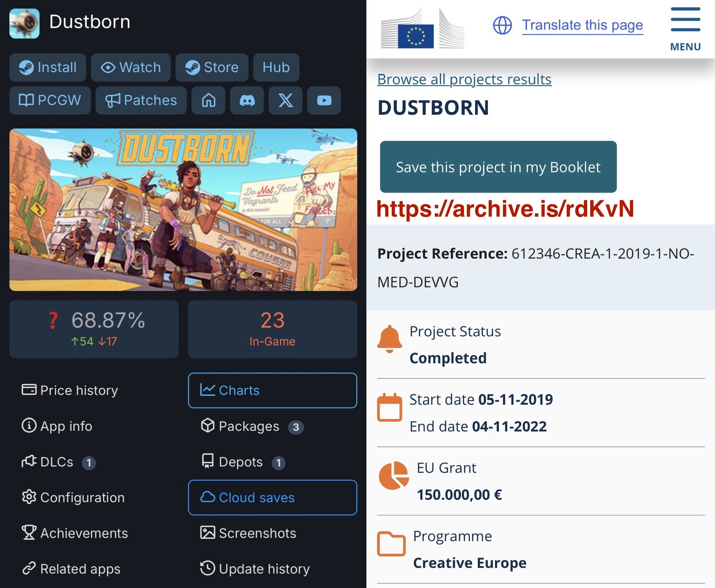The width and height of the screenshot is (715, 588).
Task: Click the Dustborn game banner image
Action: [183, 210]
